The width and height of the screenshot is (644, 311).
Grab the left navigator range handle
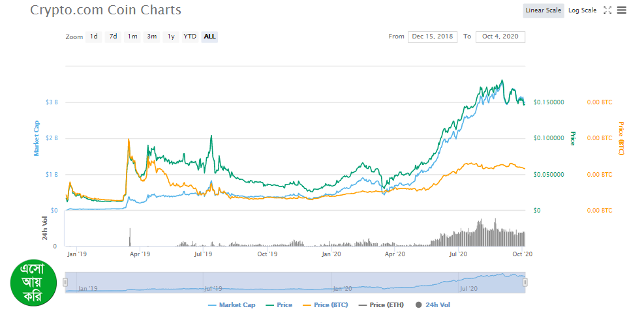[65, 282]
